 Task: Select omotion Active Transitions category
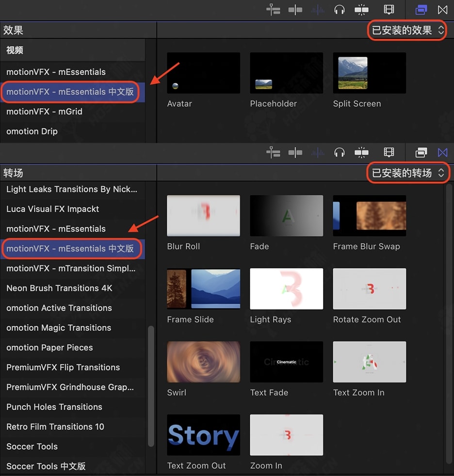click(x=73, y=308)
